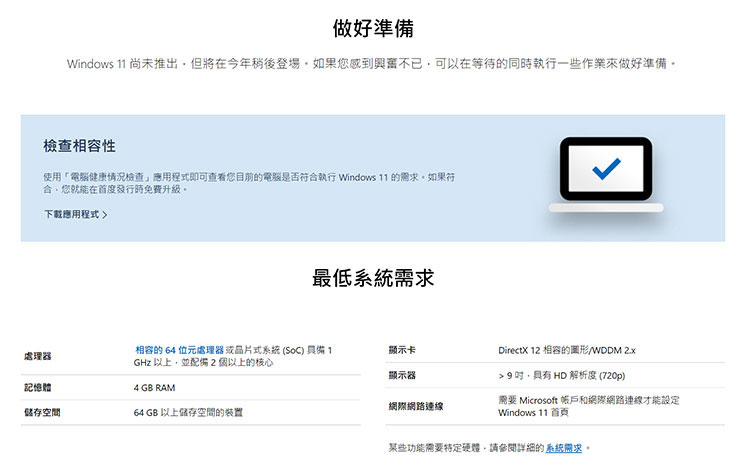740x473 pixels.
Task: Open the 相容的 64 位元處理器 link
Action: 179,350
